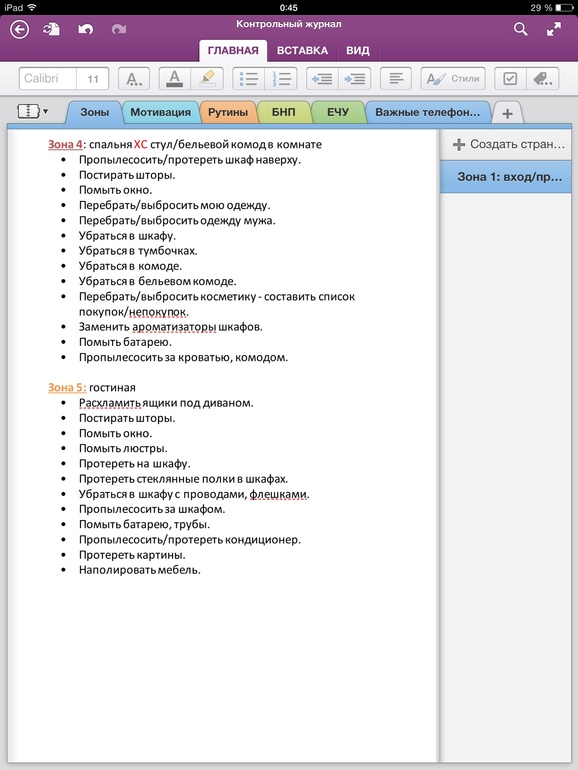Insert a to-do checkbox tag
This screenshot has height=770, width=578.
tap(510, 79)
